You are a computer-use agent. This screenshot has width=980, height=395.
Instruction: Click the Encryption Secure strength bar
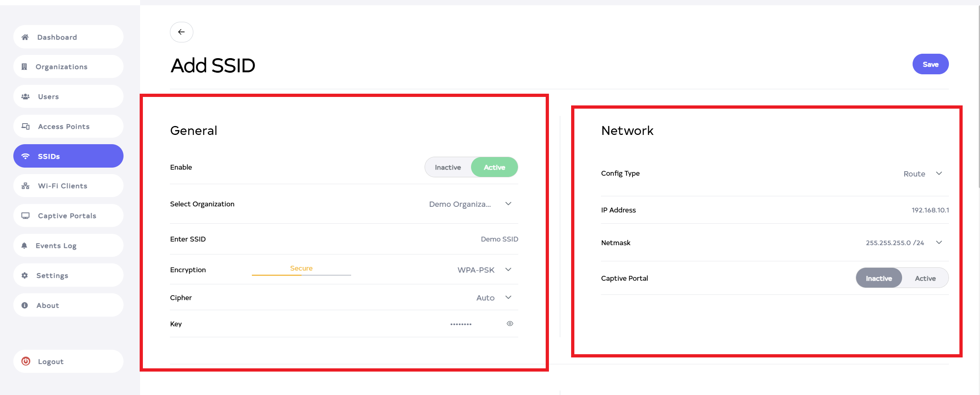click(x=301, y=275)
